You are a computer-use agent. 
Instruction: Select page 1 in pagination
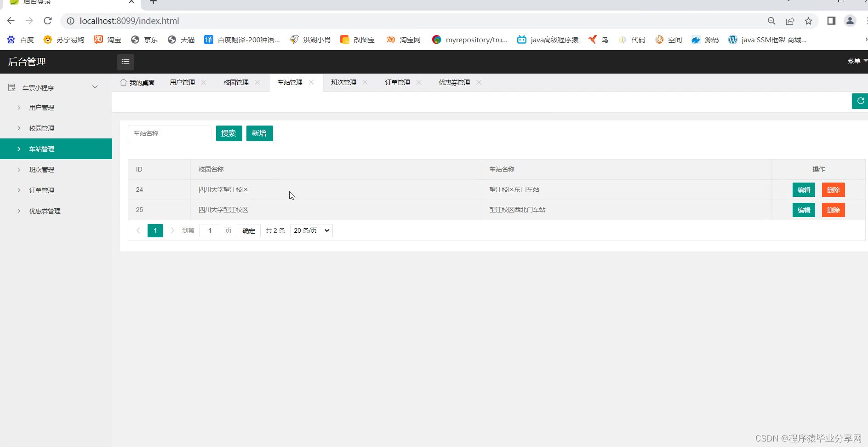pos(155,230)
